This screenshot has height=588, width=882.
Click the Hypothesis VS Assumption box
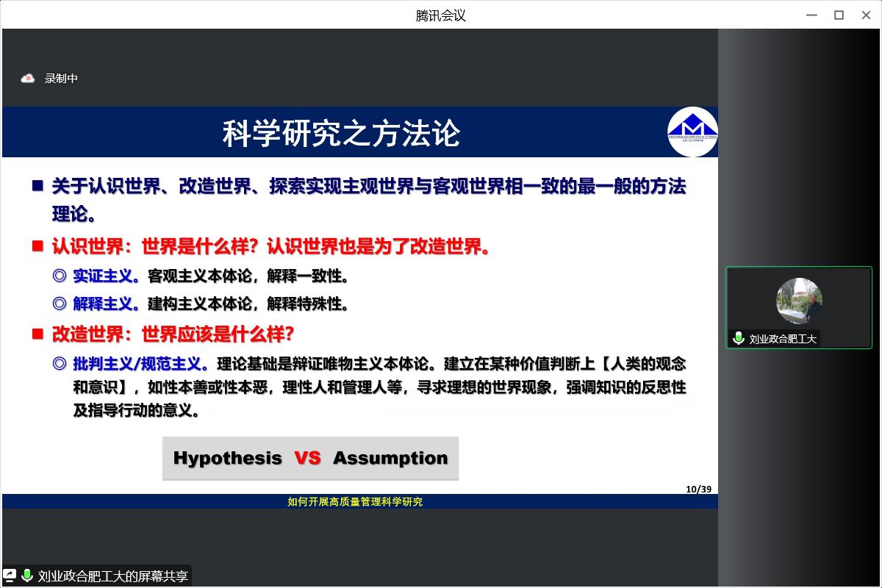point(310,458)
